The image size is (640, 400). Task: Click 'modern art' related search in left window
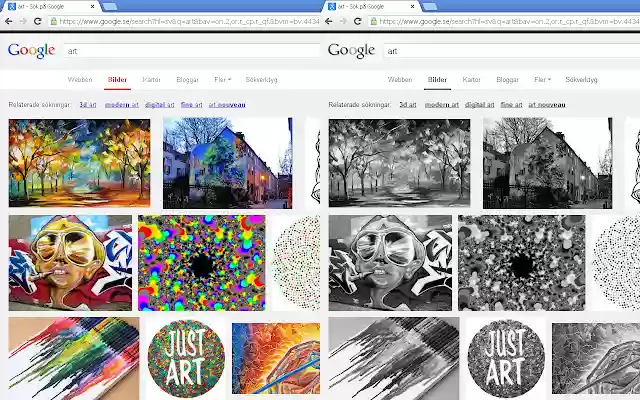point(122,105)
